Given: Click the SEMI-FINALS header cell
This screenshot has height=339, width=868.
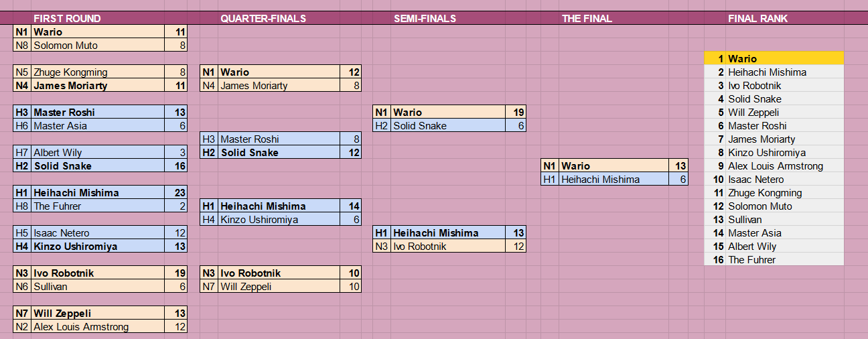Looking at the screenshot, I should 425,19.
